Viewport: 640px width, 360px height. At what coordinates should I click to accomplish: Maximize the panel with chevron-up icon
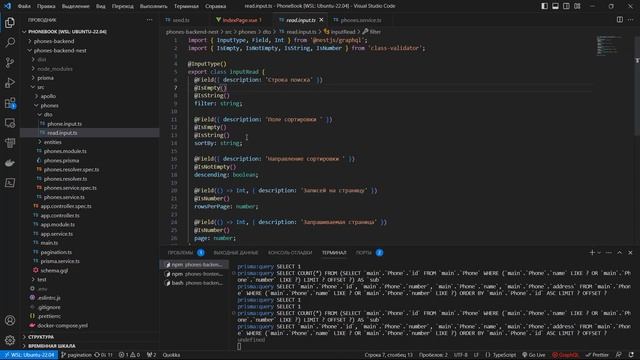619,253
